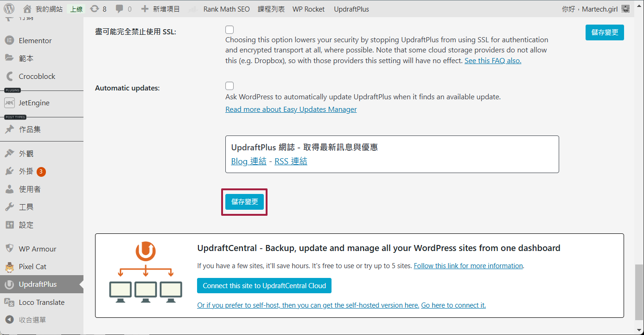Click the WordPress logo icon
644x335 pixels.
point(9,9)
